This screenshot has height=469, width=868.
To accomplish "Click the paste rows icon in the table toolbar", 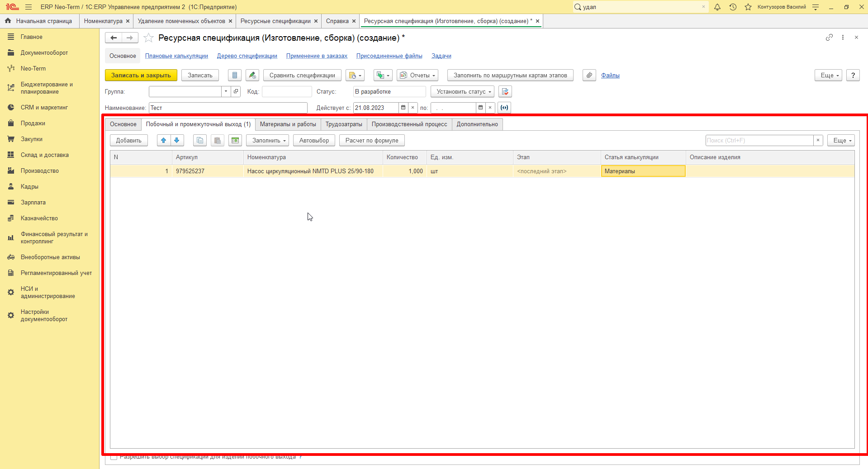I will point(218,140).
